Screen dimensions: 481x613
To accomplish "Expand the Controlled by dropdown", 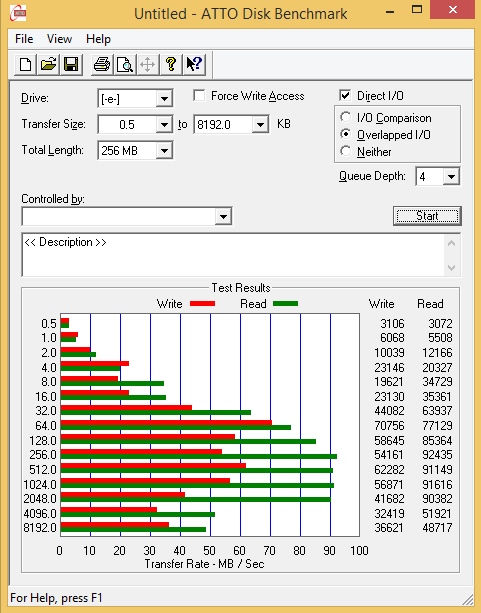I will click(223, 216).
